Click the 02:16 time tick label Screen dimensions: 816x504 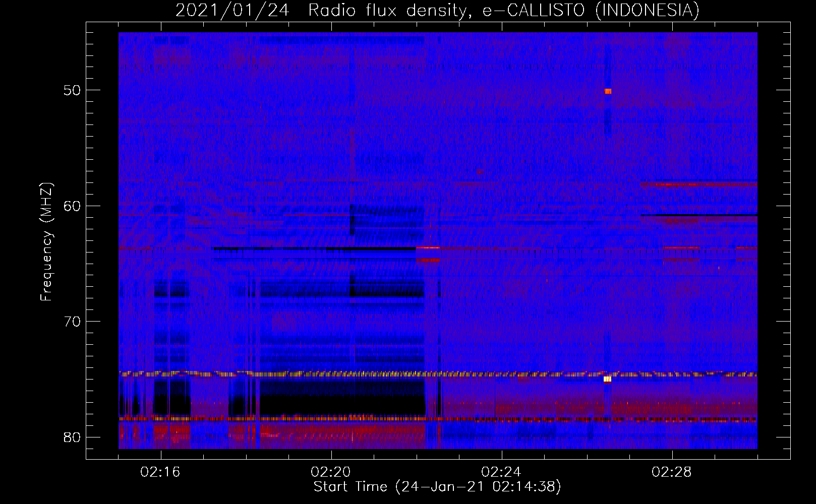(x=160, y=472)
